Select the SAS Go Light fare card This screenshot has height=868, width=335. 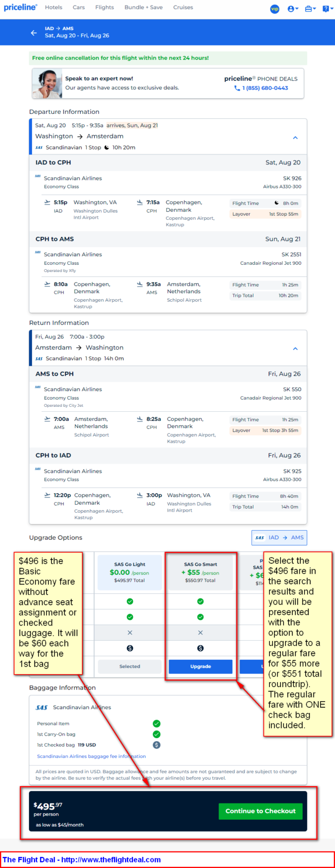pyautogui.click(x=129, y=572)
